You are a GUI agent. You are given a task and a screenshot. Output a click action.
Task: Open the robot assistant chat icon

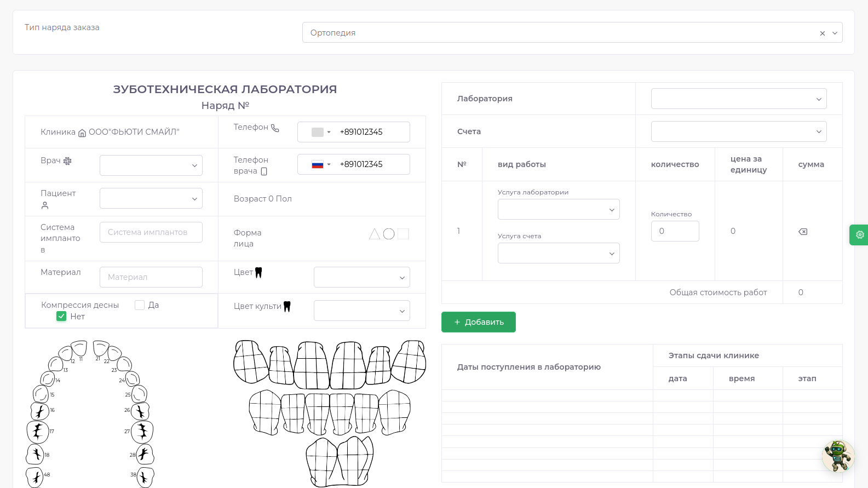tap(838, 456)
